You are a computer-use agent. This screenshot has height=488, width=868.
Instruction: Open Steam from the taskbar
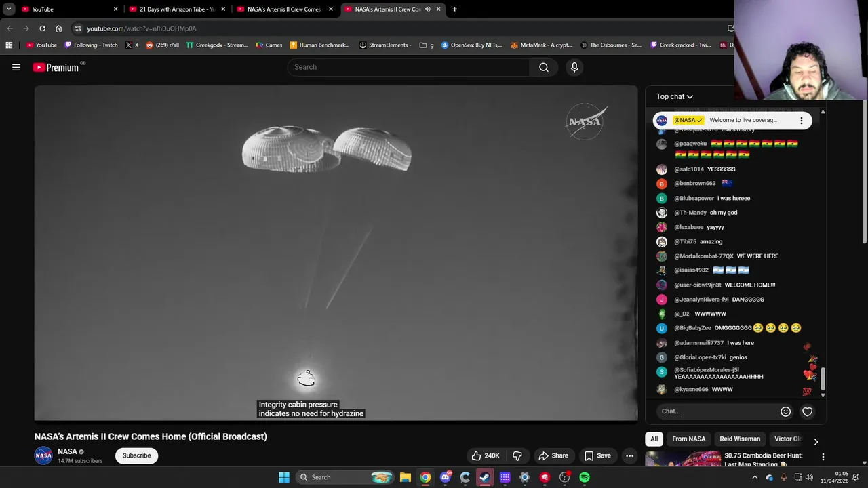click(485, 477)
